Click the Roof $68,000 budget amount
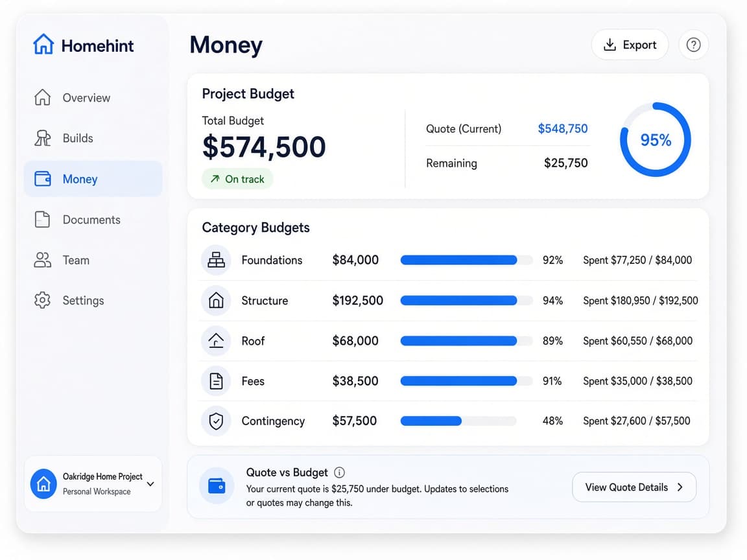 point(355,341)
